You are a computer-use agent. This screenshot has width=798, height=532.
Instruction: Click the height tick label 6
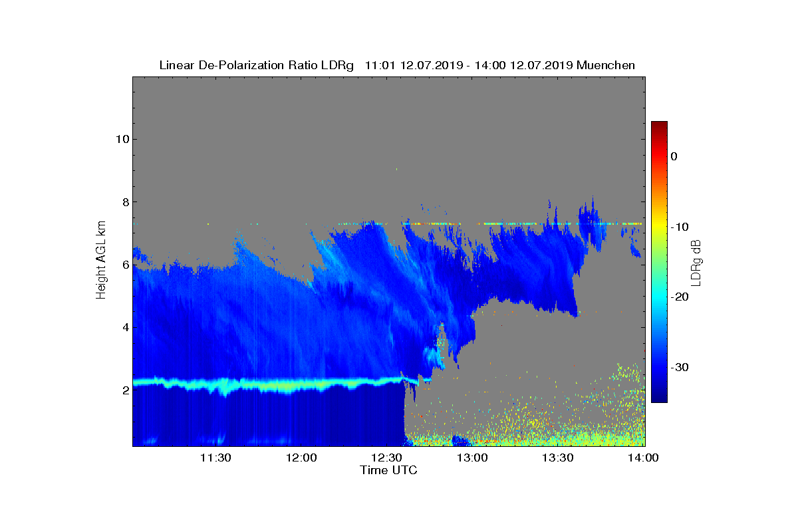pyautogui.click(x=124, y=265)
